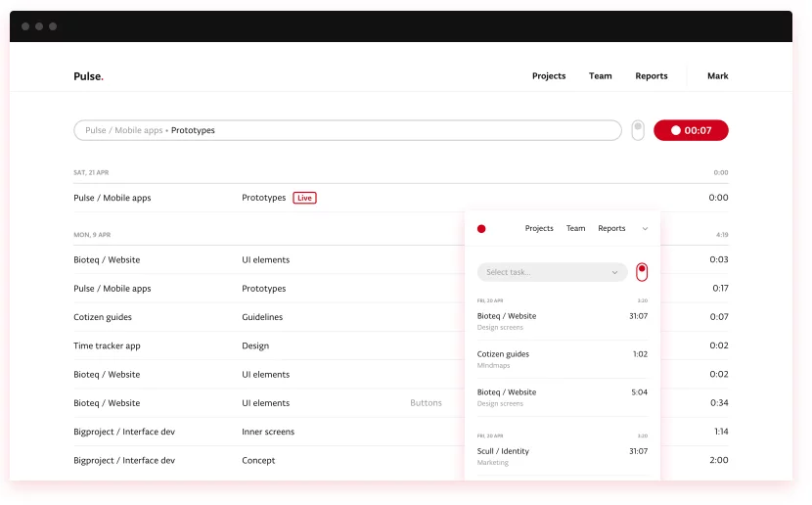Open the Mark user menu

click(x=717, y=76)
